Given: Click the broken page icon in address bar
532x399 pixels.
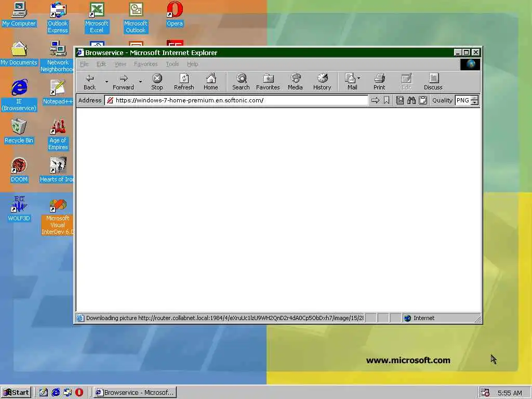Looking at the screenshot, I should point(110,100).
